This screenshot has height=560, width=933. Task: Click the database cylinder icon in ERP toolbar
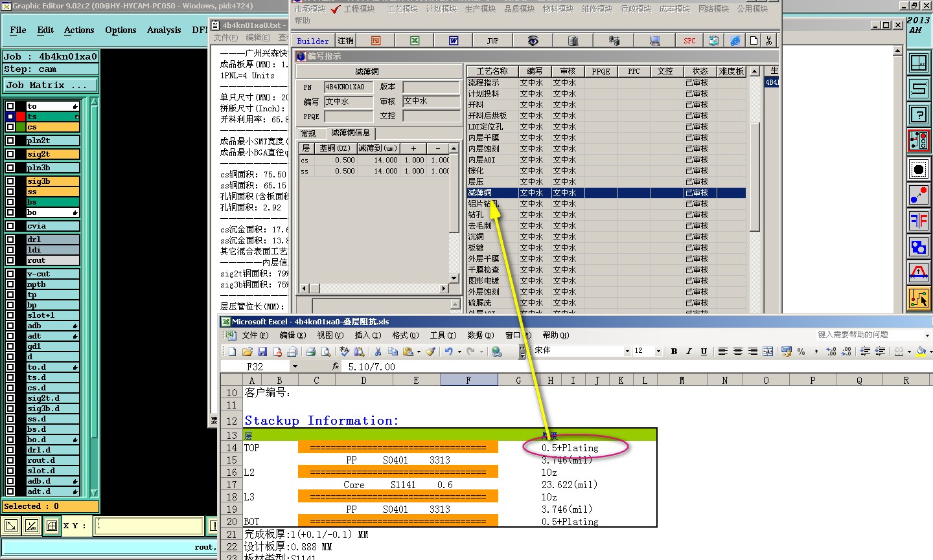573,40
